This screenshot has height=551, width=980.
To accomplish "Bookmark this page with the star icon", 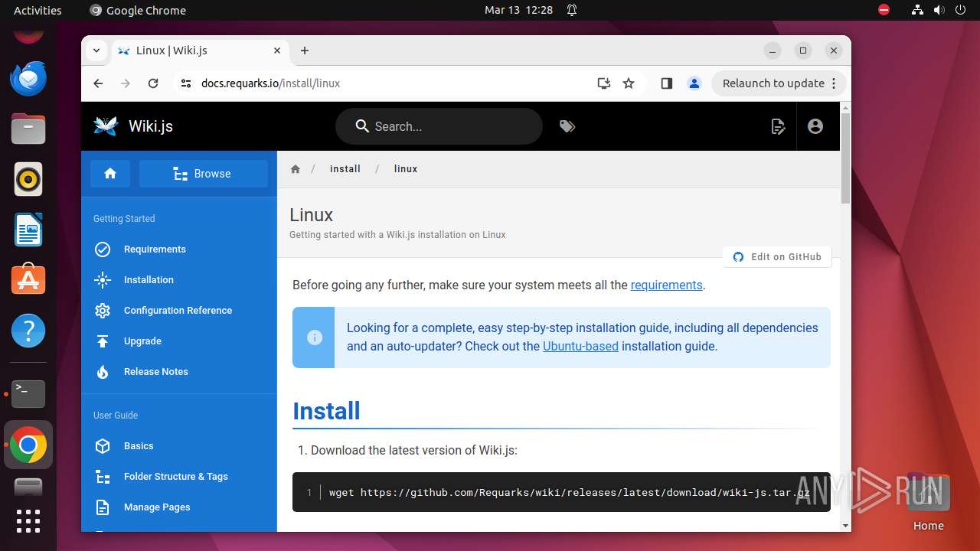I will pyautogui.click(x=629, y=83).
